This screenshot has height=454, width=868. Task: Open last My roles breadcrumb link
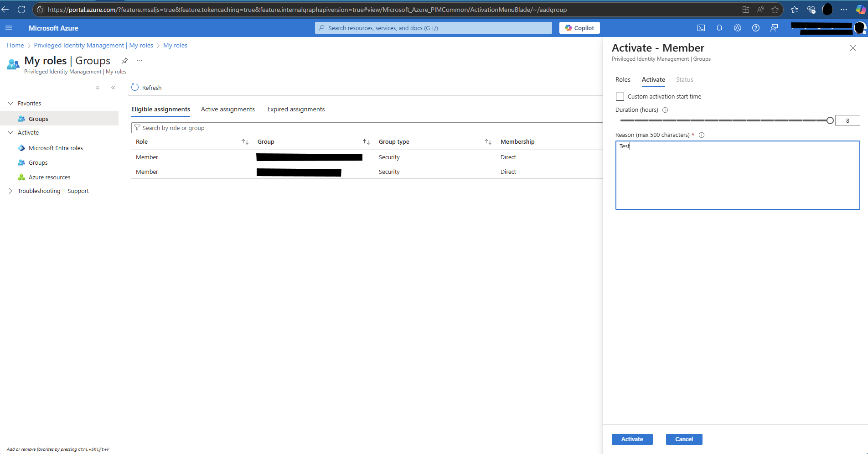[x=175, y=45]
